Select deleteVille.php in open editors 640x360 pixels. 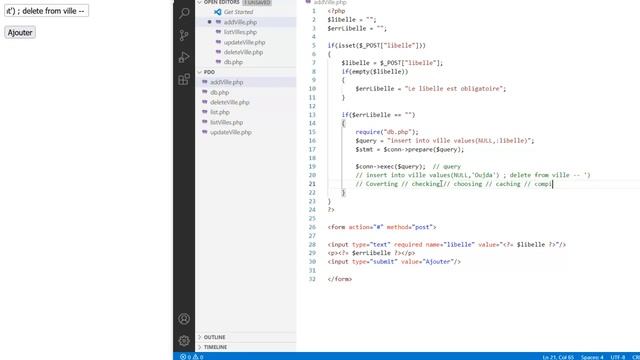click(x=243, y=52)
